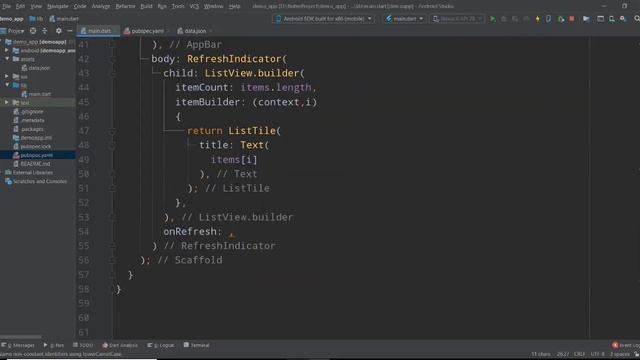Stop the running app (red square)
Screen dimensions: 640x360
pyautogui.click(x=571, y=19)
